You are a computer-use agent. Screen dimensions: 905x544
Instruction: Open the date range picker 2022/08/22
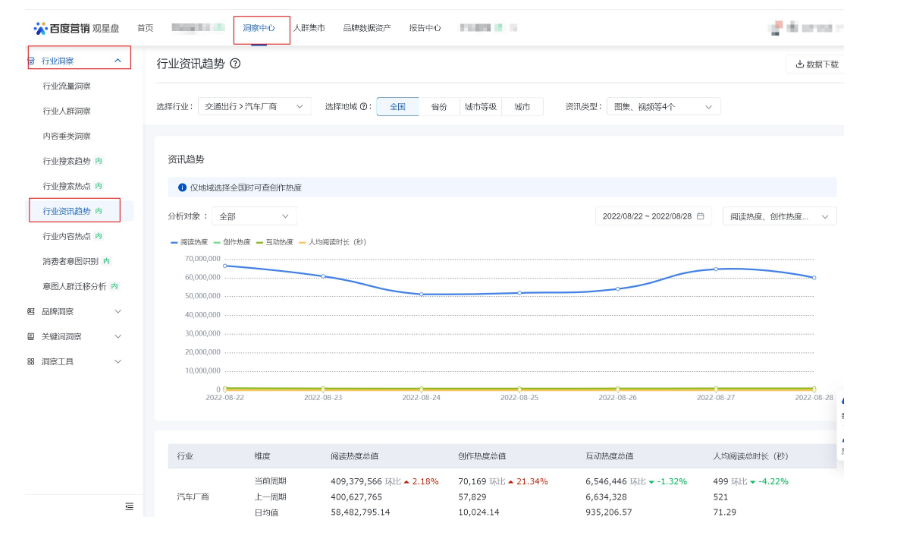coord(653,216)
